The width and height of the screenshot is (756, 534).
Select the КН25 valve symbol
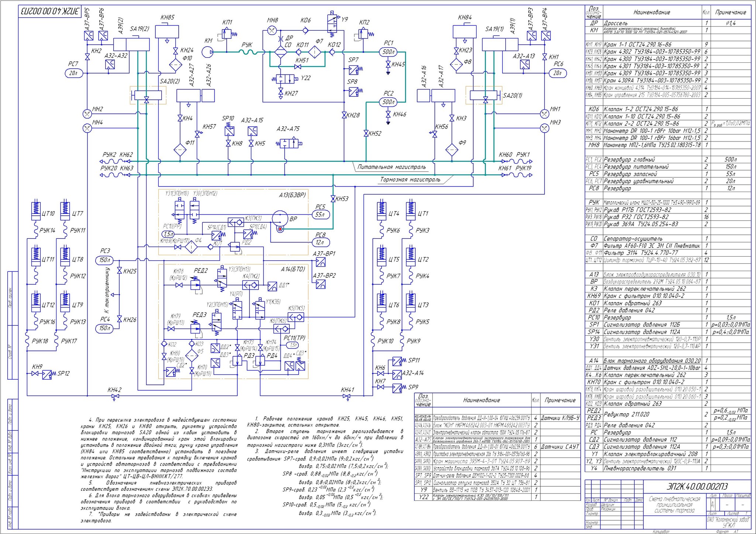pyautogui.click(x=119, y=271)
